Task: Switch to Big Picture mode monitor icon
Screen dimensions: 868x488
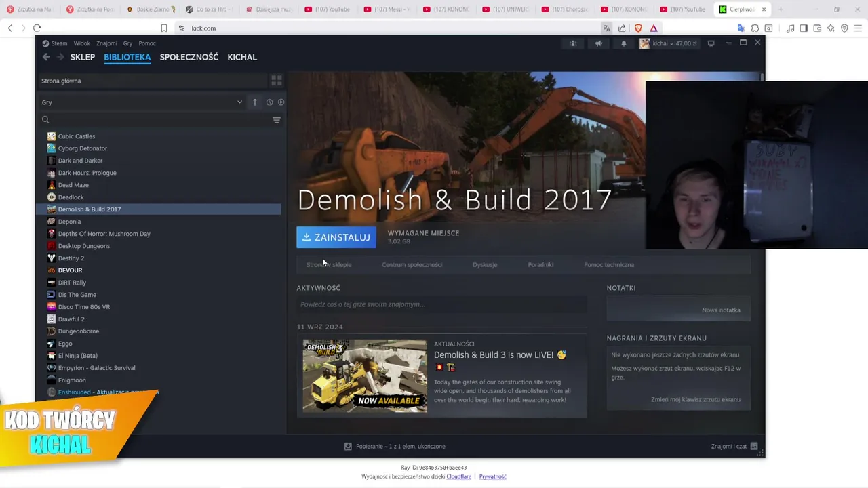Action: click(711, 43)
